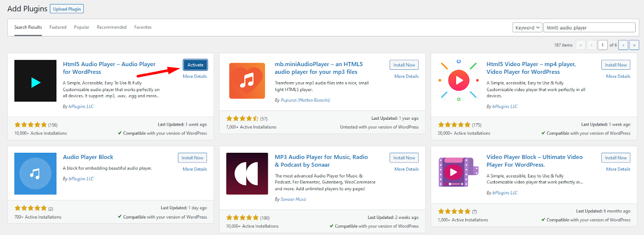
Task: Open More Details for MP3 Audio Player
Action: coord(407,169)
